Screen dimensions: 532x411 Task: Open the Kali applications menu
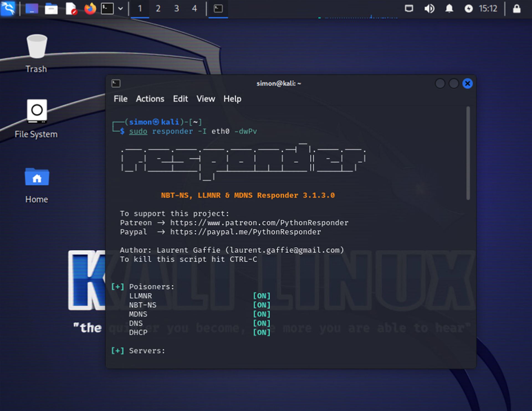click(8, 9)
